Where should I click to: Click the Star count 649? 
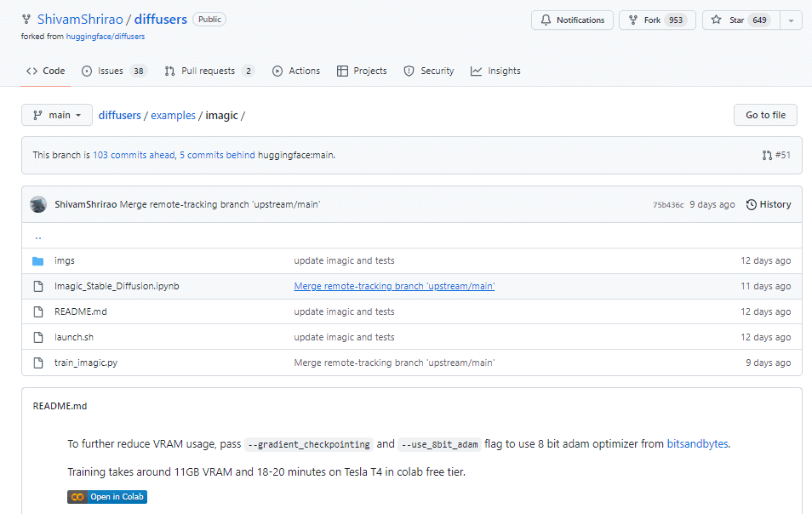coord(759,20)
